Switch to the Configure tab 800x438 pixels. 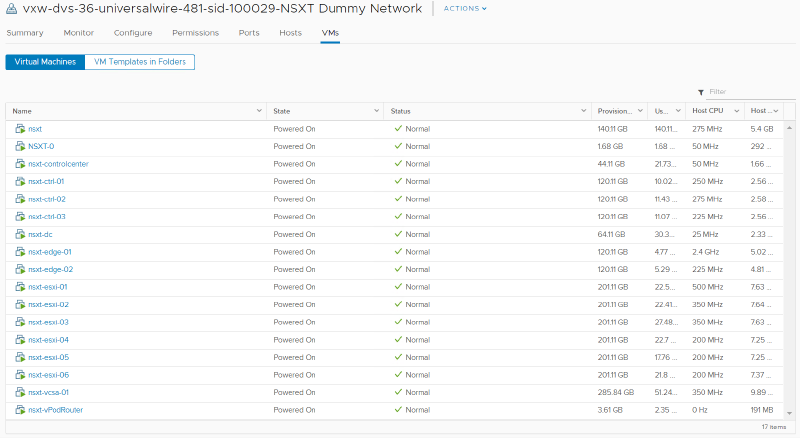pos(133,33)
